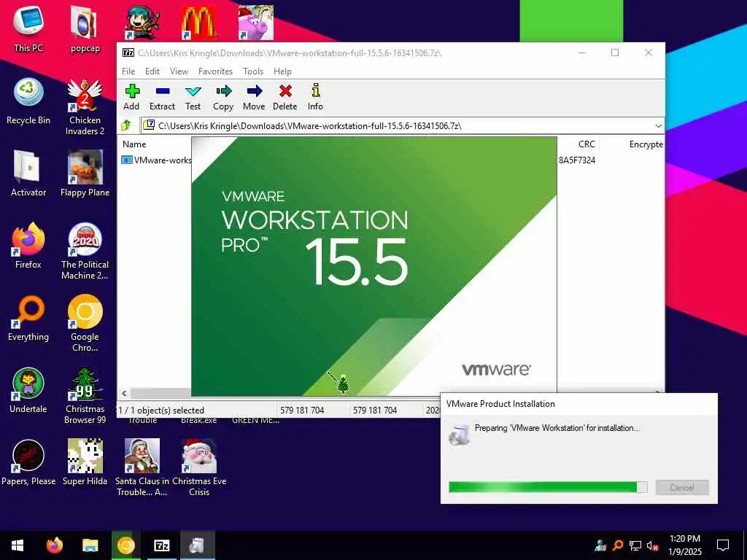Click the installer disc icon in dialog
The width and height of the screenshot is (747, 560).
[x=460, y=435]
